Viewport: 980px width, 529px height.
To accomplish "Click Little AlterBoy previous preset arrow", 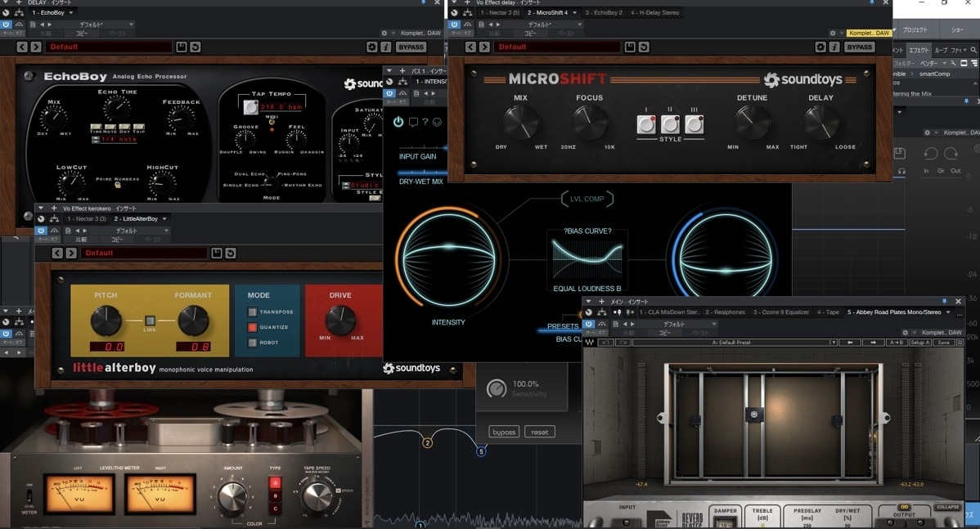I will coord(57,253).
